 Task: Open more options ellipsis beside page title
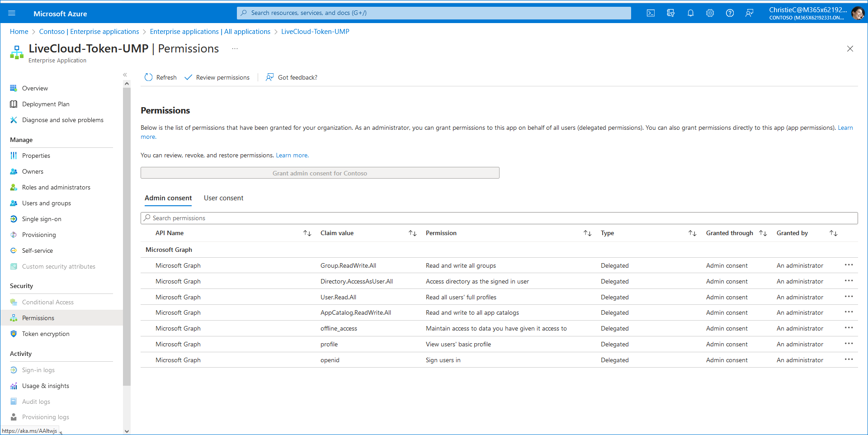coord(235,48)
